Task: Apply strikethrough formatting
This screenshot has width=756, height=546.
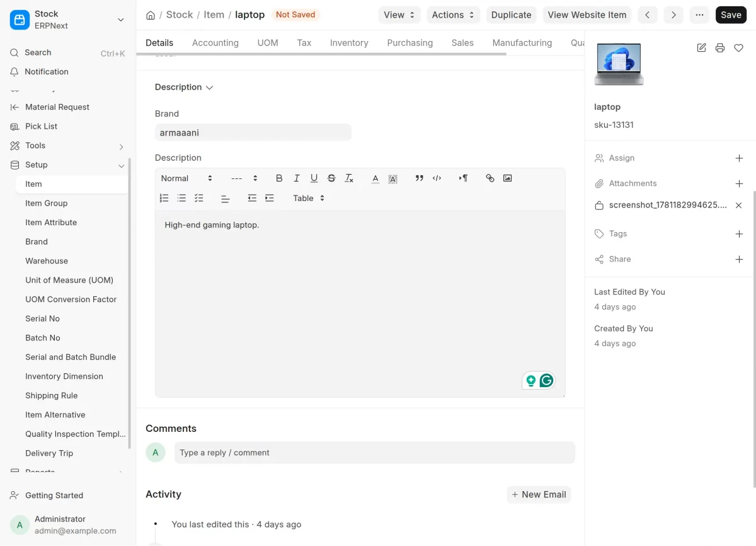Action: (331, 178)
